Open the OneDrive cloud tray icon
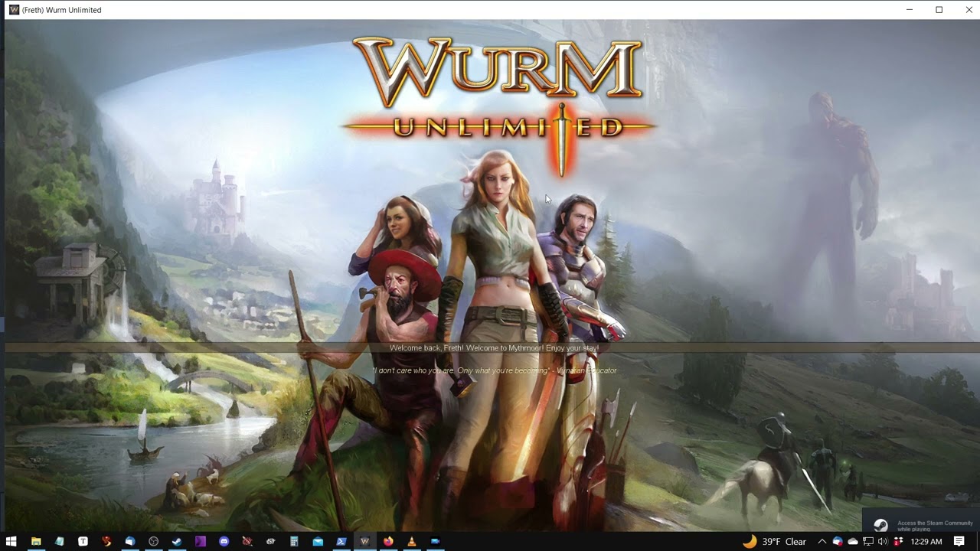The image size is (980, 551). tap(853, 541)
